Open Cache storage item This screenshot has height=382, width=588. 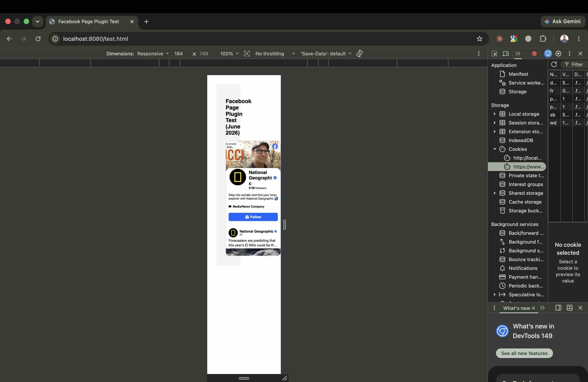pyautogui.click(x=525, y=202)
